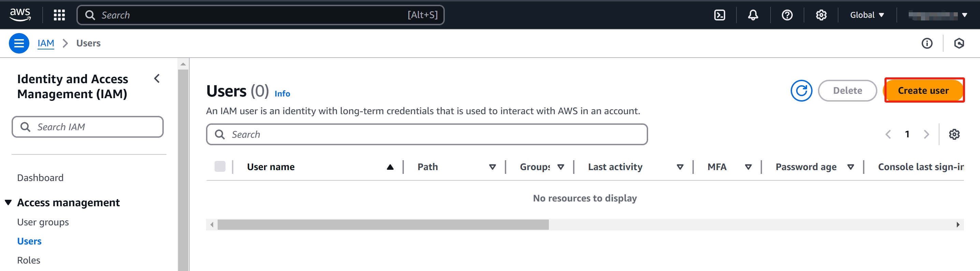Image resolution: width=980 pixels, height=271 pixels.
Task: Click the magnifier icon in top search bar
Action: 90,15
